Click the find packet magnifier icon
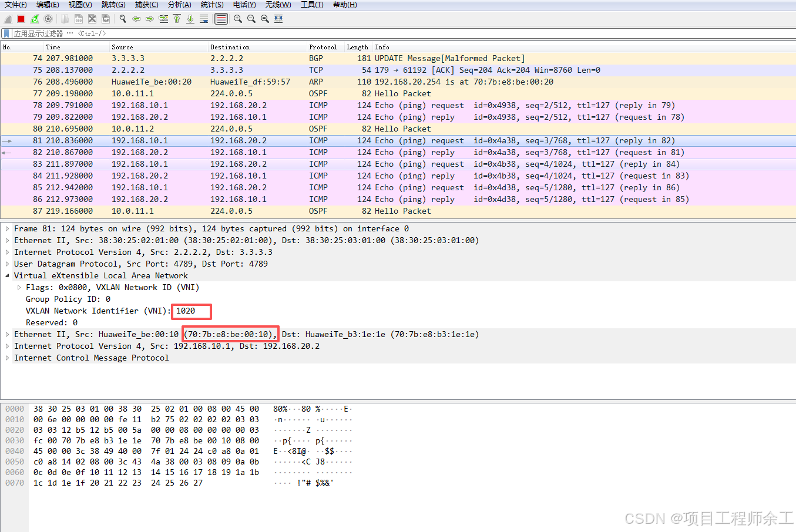Screen dimensions: 796x532 click(123, 19)
